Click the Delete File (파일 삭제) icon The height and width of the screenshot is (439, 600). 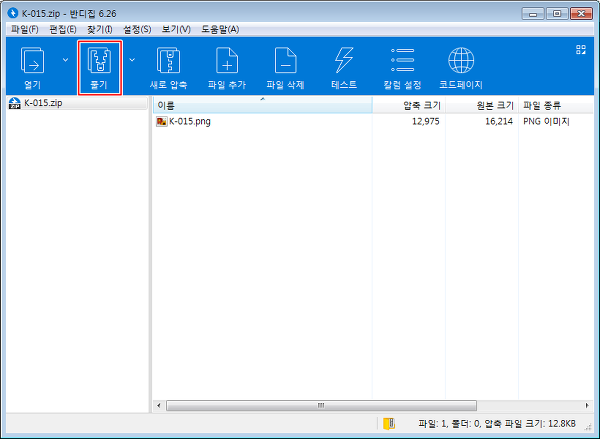[285, 60]
